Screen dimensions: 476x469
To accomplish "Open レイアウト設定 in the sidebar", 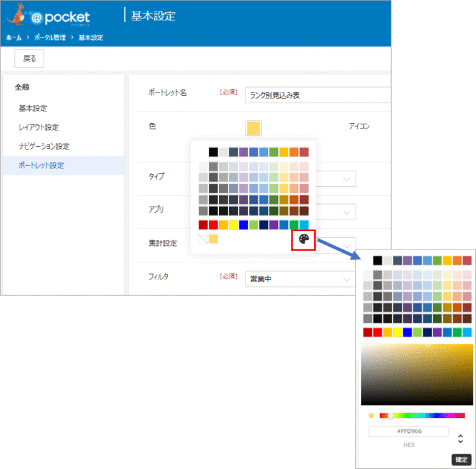I will [39, 127].
